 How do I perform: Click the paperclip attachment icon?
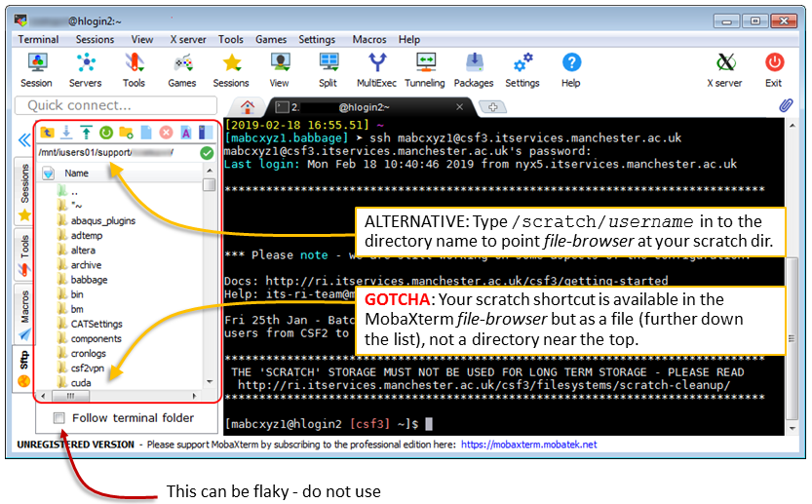[x=786, y=105]
